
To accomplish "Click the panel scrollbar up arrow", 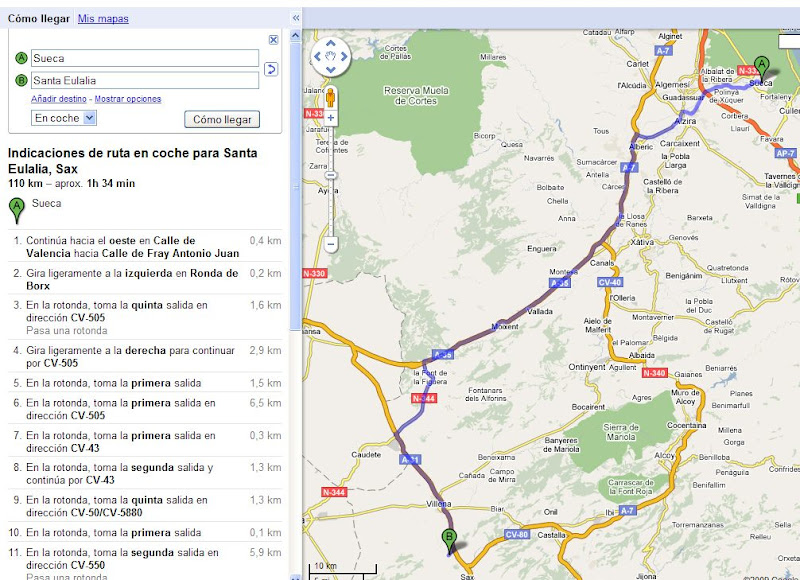I will pos(295,36).
